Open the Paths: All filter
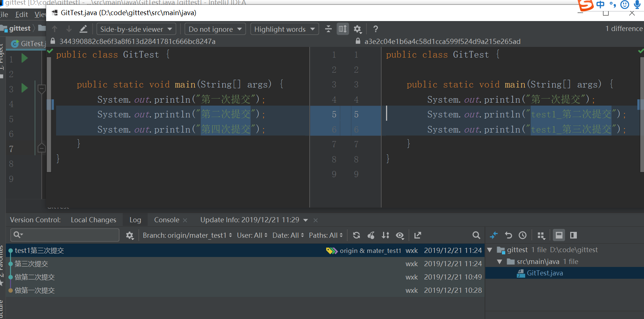The width and height of the screenshot is (644, 319). [326, 235]
